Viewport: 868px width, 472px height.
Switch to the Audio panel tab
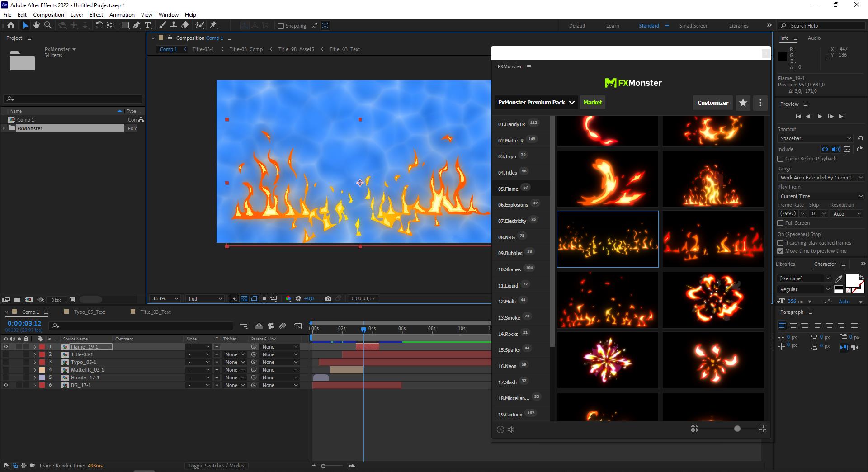click(814, 38)
